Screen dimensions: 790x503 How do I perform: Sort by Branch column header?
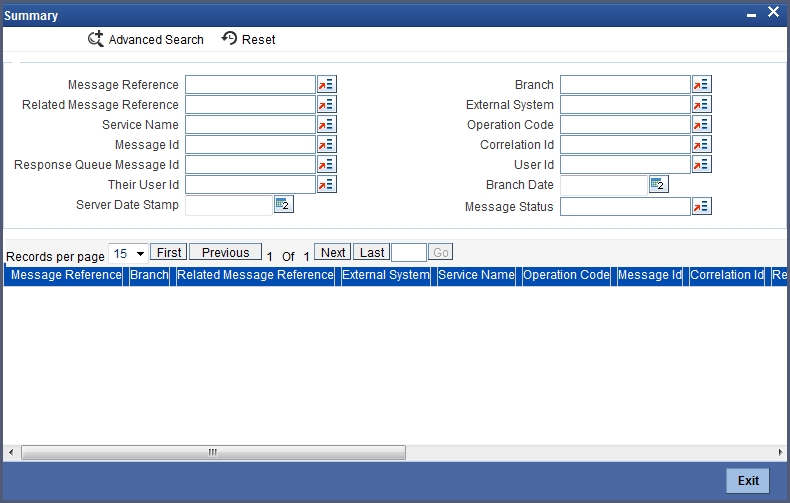click(x=149, y=275)
